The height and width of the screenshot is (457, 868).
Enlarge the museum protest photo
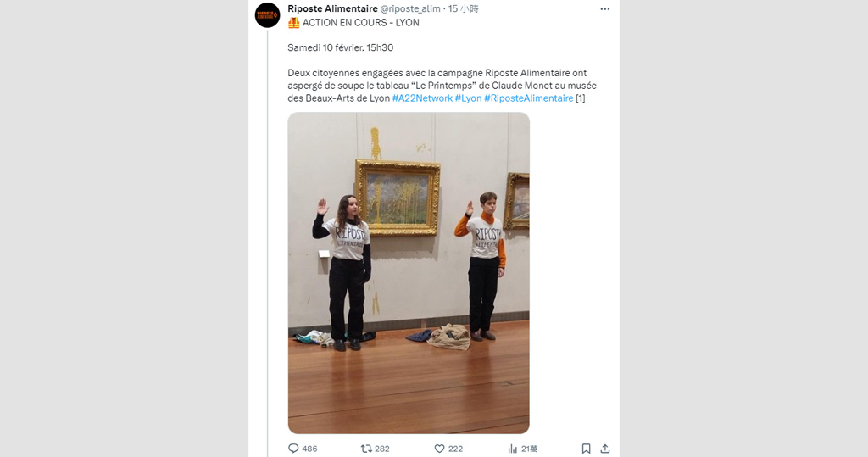(409, 273)
